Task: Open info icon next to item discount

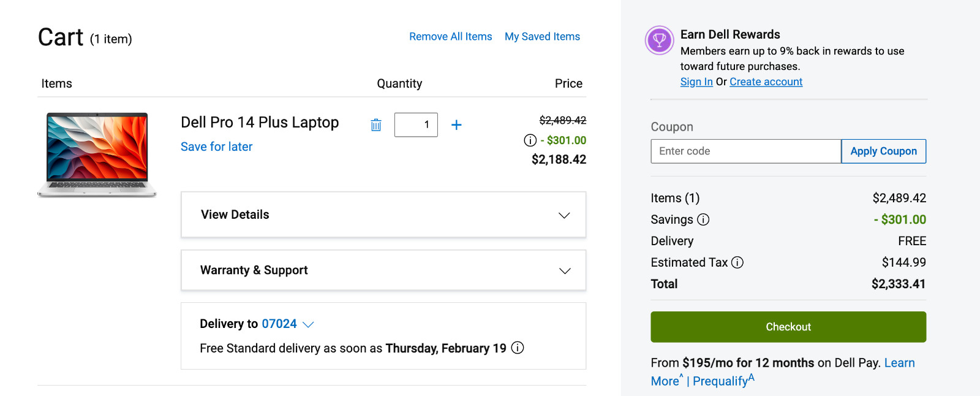Action: pyautogui.click(x=530, y=140)
